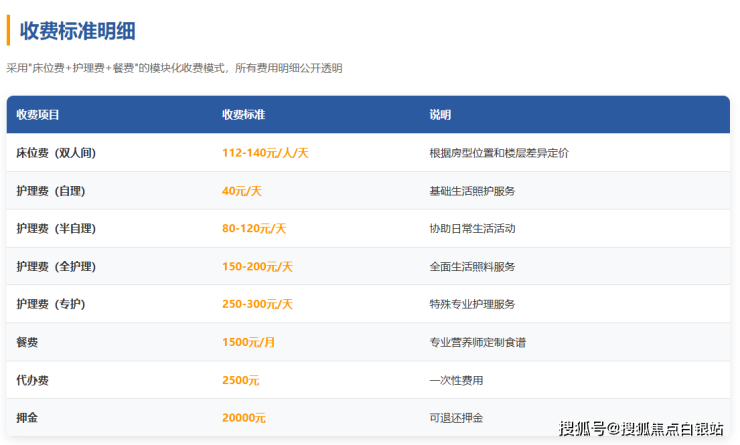Click the 150-200元/天 price

[257, 267]
